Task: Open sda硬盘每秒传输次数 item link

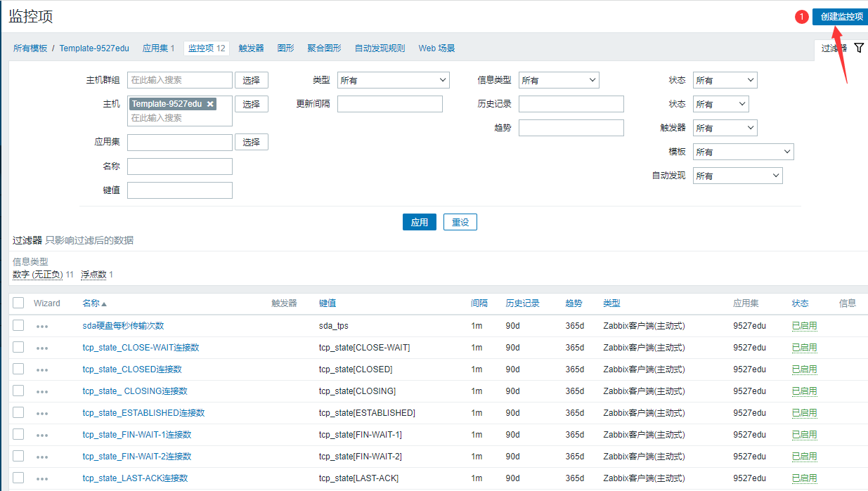Action: coord(123,326)
